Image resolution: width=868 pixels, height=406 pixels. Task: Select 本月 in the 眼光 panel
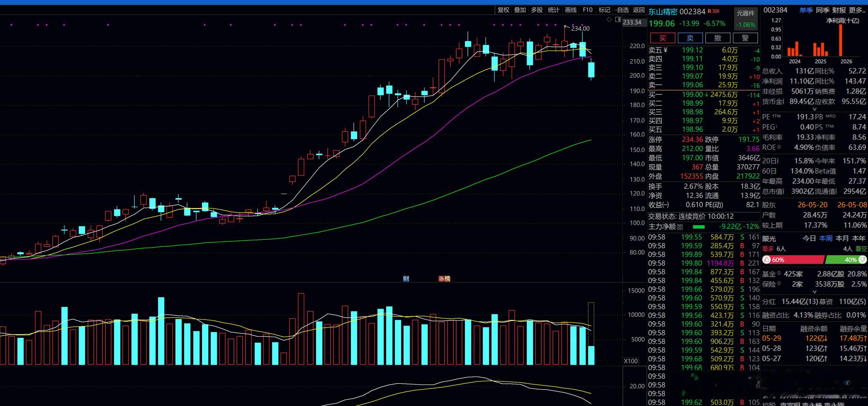click(x=842, y=238)
